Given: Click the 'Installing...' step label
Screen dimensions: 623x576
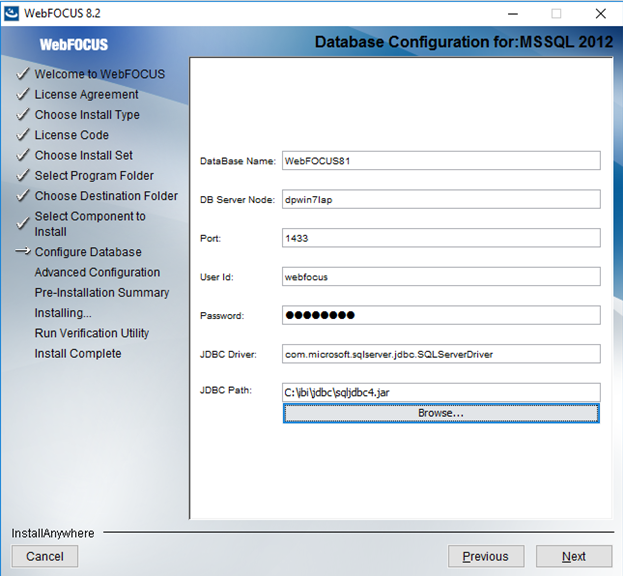Looking at the screenshot, I should (63, 313).
